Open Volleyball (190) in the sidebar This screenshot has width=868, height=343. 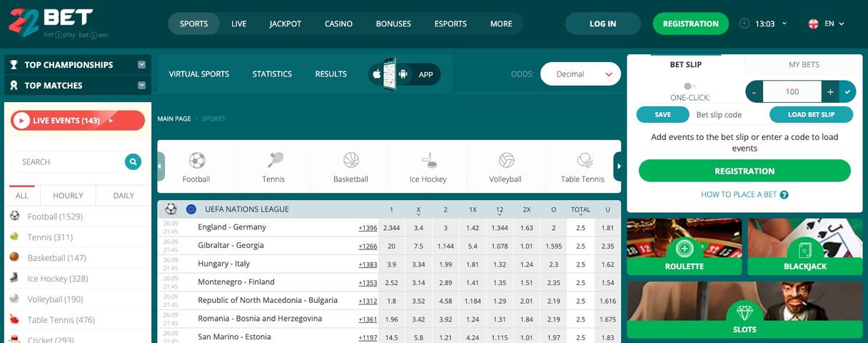(x=55, y=299)
